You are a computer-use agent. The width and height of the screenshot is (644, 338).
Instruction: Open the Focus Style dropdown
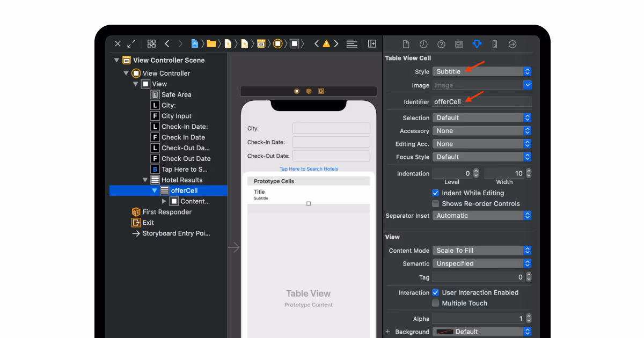click(482, 157)
